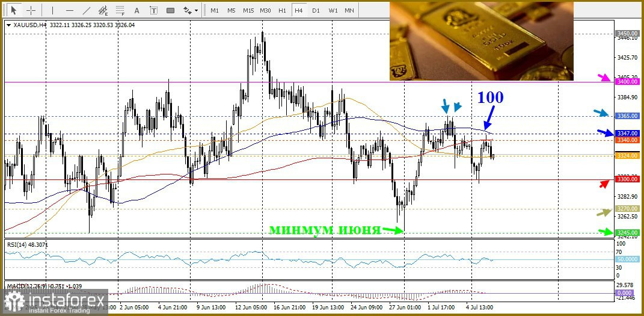
Task: Click the 3262.50 price axis value
Action: click(627, 217)
